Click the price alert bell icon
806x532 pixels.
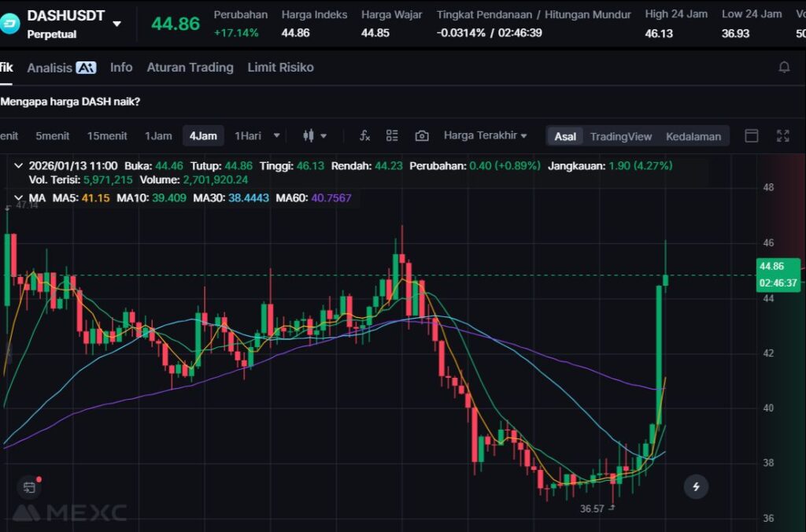click(784, 68)
